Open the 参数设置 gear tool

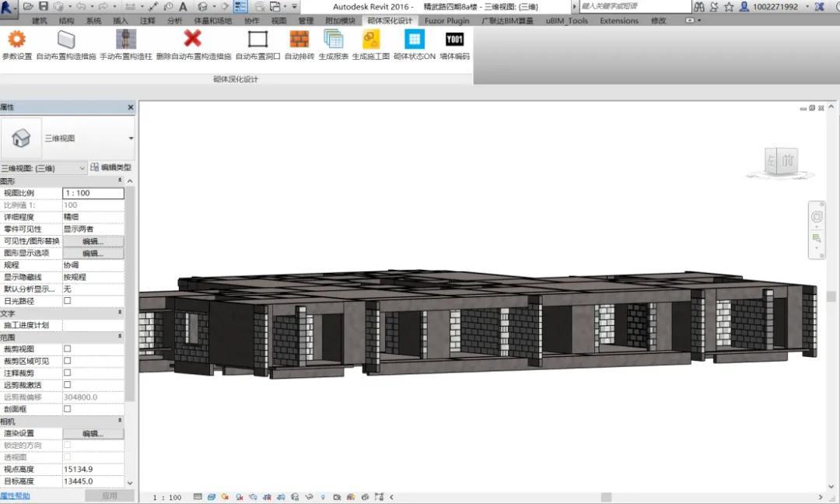coord(16,44)
